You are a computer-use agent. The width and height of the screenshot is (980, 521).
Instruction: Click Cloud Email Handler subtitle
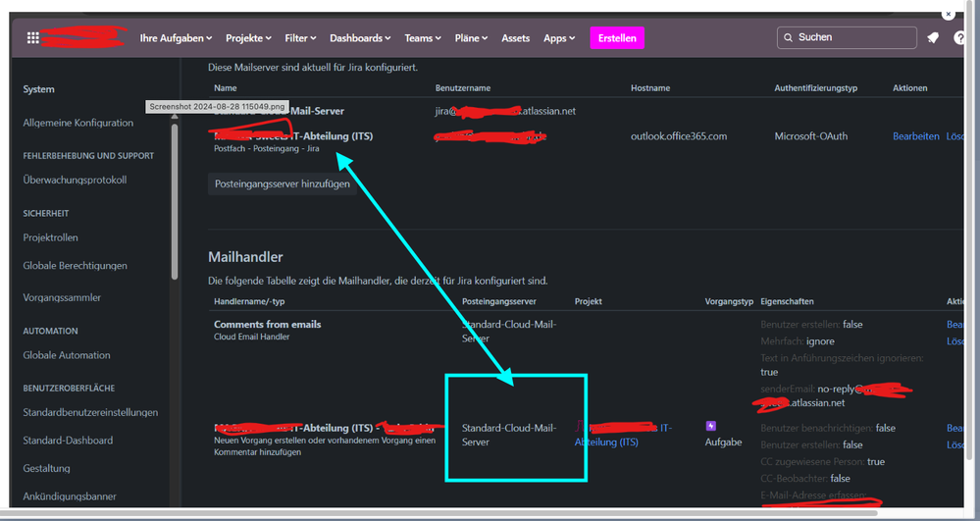pos(252,337)
